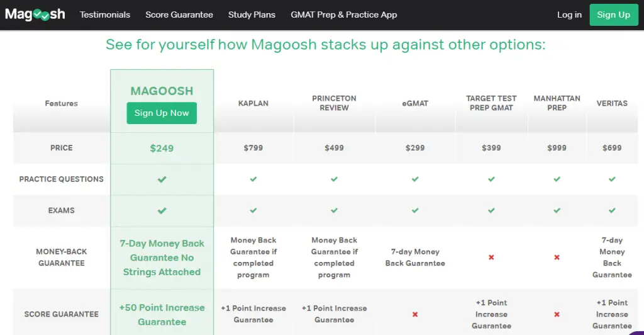Click eGMAT 7-day Money Back Guarantee text
This screenshot has height=335, width=644.
point(415,258)
